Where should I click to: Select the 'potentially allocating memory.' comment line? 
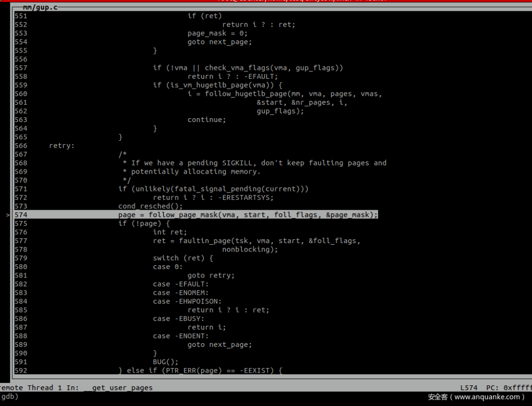(x=191, y=172)
